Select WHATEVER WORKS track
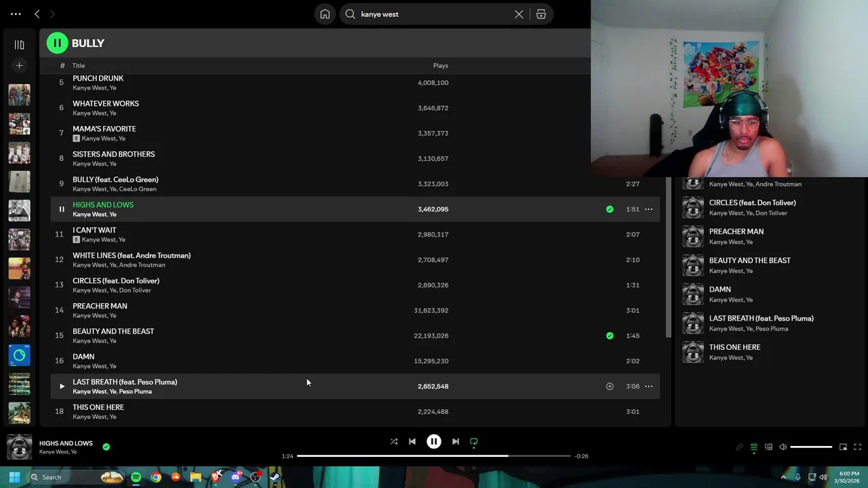This screenshot has width=868, height=488. click(106, 104)
